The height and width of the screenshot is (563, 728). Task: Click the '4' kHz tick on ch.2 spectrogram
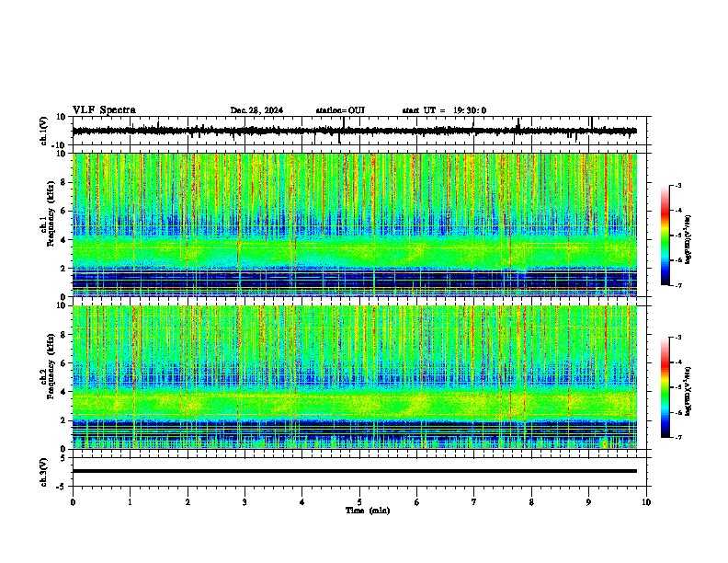point(63,392)
